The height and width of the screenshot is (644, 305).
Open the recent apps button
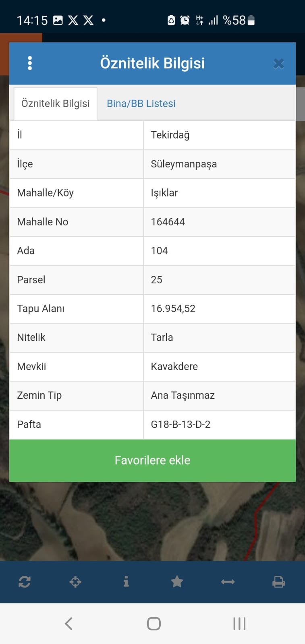tap(239, 623)
